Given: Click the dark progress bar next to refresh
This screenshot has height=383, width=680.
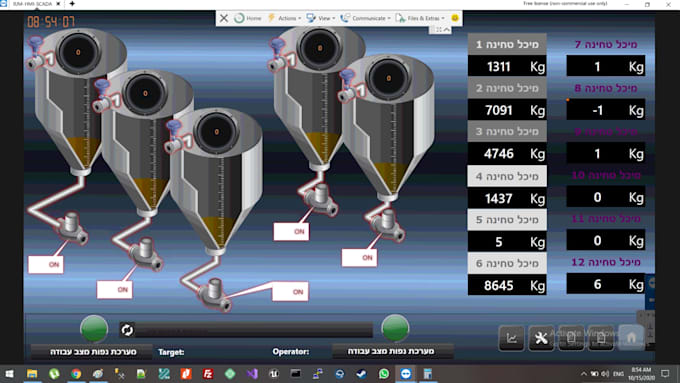Looking at the screenshot, I should (254, 330).
